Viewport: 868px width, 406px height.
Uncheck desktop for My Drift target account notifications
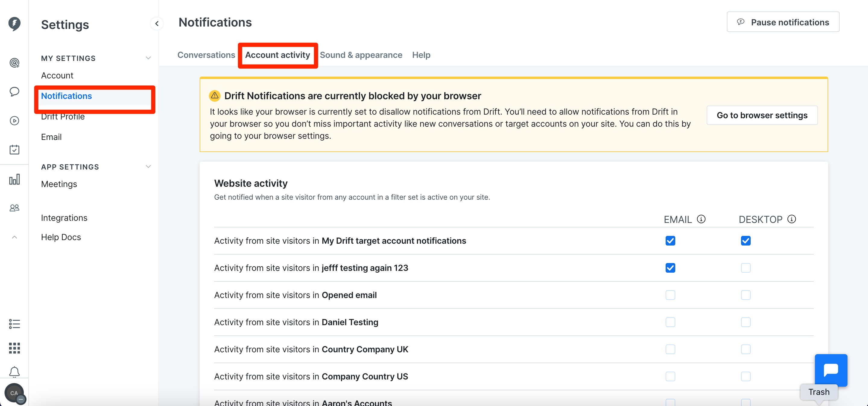pos(745,241)
